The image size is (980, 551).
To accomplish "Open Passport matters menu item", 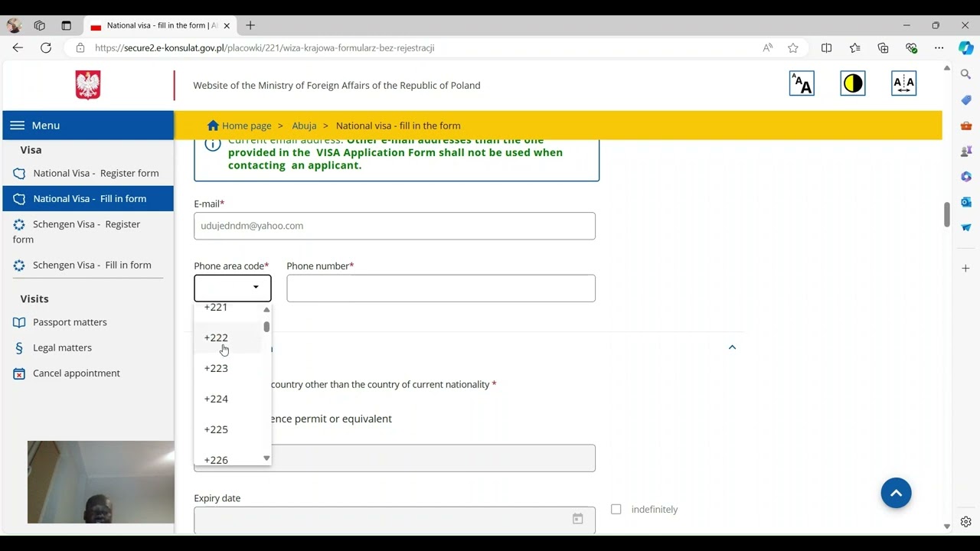I will click(70, 322).
